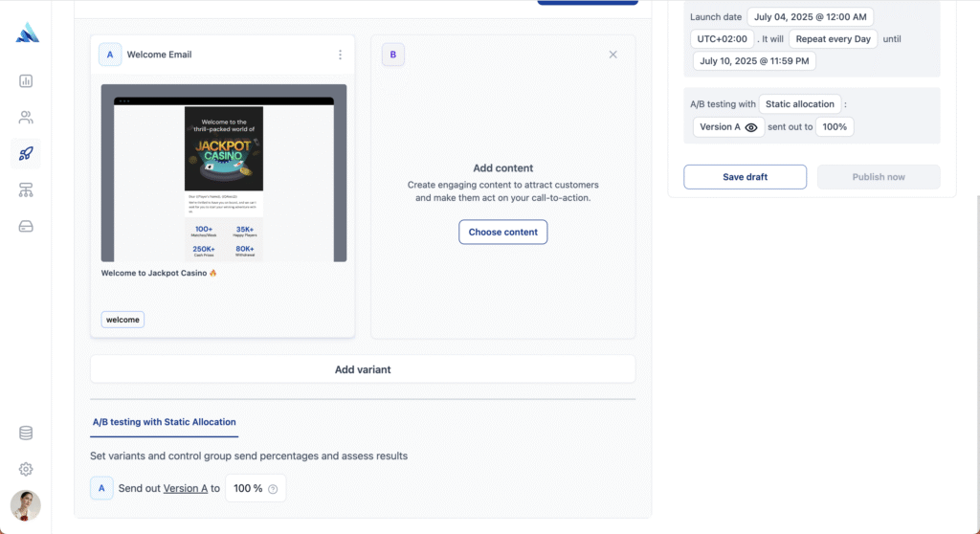This screenshot has height=534, width=980.
Task: Click the Publish now button
Action: 879,177
